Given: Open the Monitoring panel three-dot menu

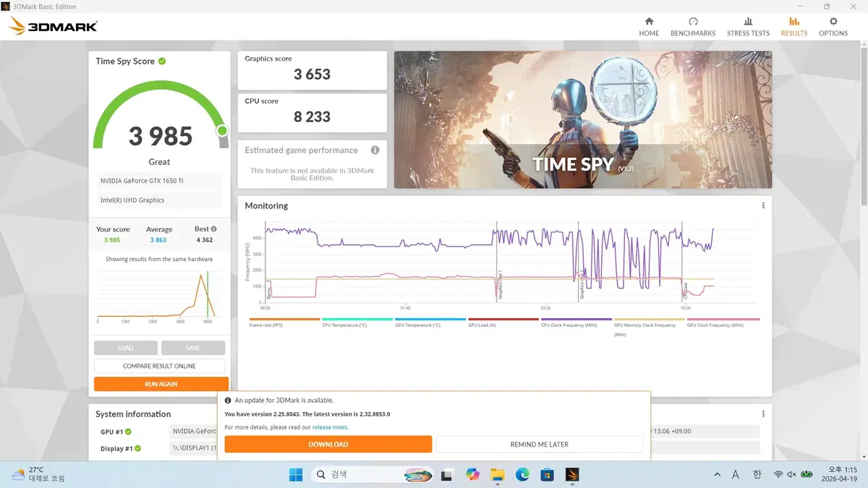Looking at the screenshot, I should [x=763, y=206].
